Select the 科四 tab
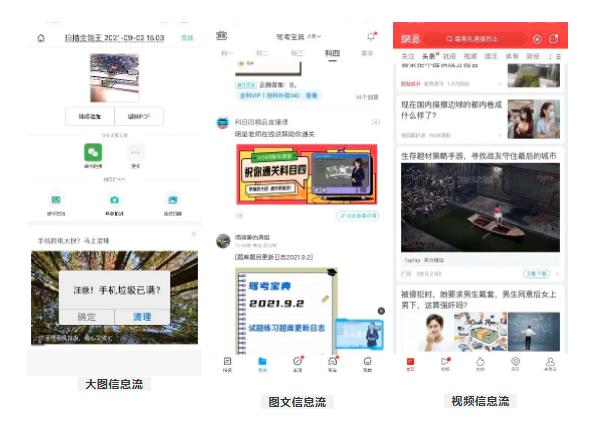 [x=332, y=53]
